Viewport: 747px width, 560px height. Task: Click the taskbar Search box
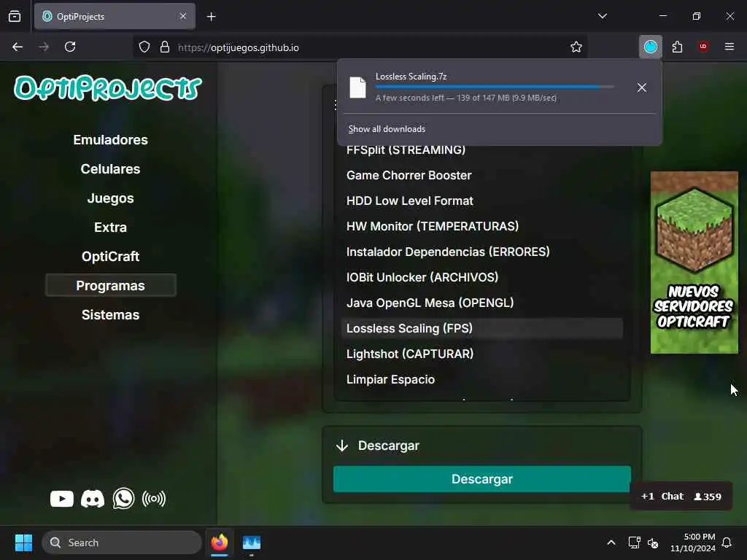pyautogui.click(x=122, y=542)
